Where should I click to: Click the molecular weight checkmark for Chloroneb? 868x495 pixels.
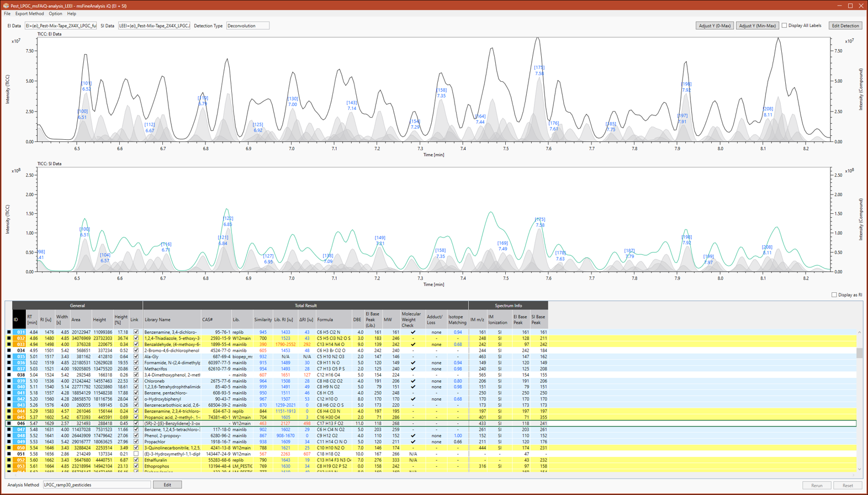[412, 381]
